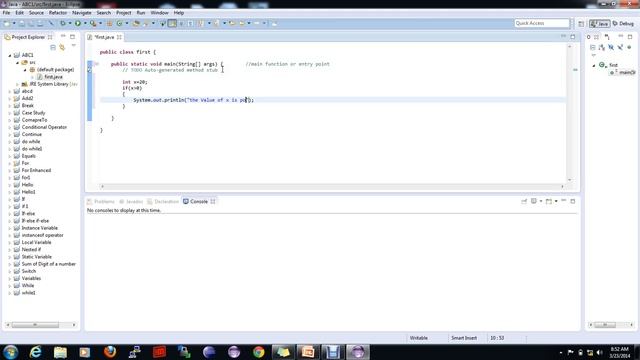This screenshot has width=640, height=360.
Task: Click the Save toolbar icon
Action: point(22,23)
